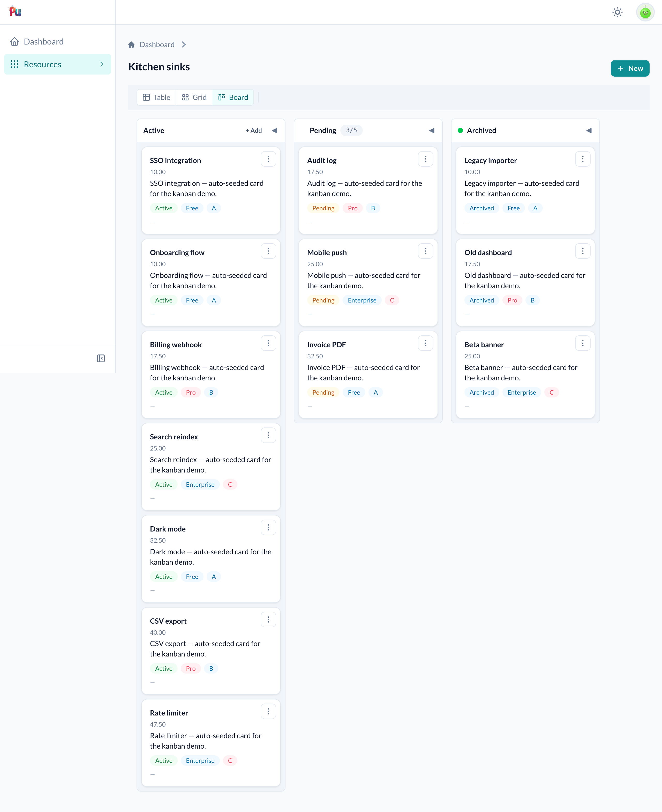Open CSV export card menu

point(268,620)
